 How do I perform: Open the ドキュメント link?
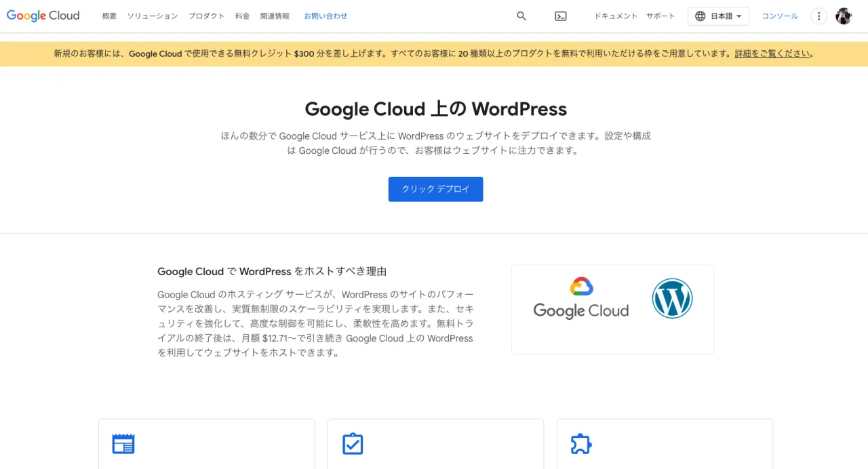coord(616,16)
